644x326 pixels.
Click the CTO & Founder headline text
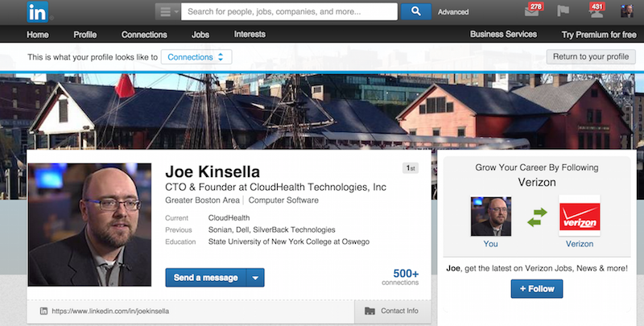tap(275, 188)
